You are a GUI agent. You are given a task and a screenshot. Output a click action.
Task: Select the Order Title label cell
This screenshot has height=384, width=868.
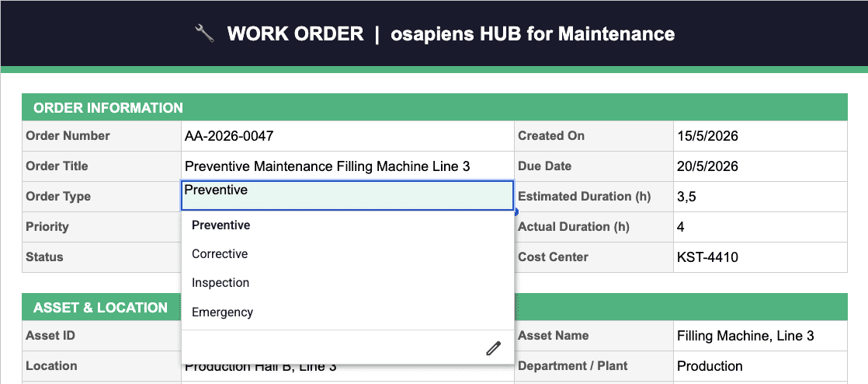(x=101, y=166)
